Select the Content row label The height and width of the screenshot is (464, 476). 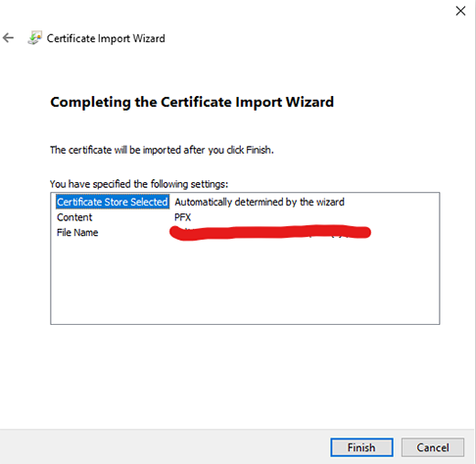coord(74,217)
